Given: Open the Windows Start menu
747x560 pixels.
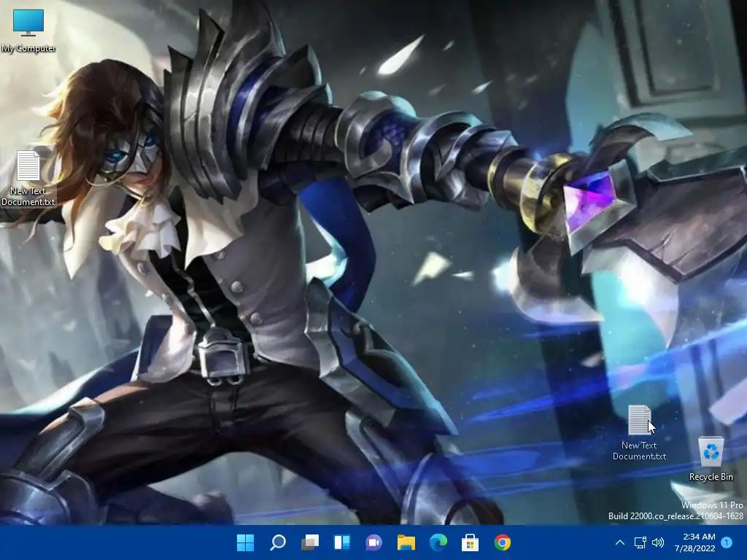Looking at the screenshot, I should (245, 542).
